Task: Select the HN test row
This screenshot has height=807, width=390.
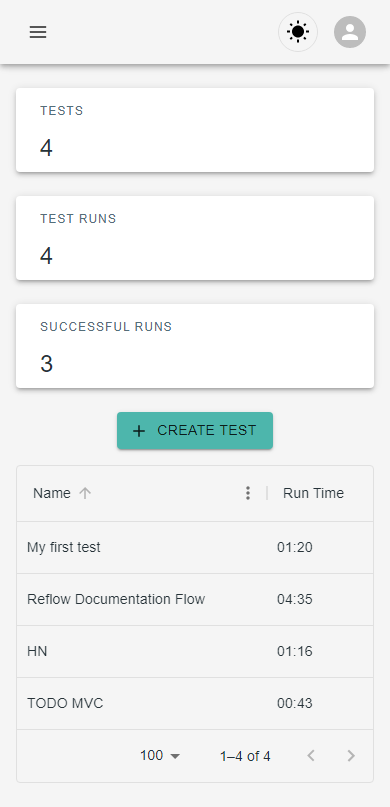Action: pos(195,651)
